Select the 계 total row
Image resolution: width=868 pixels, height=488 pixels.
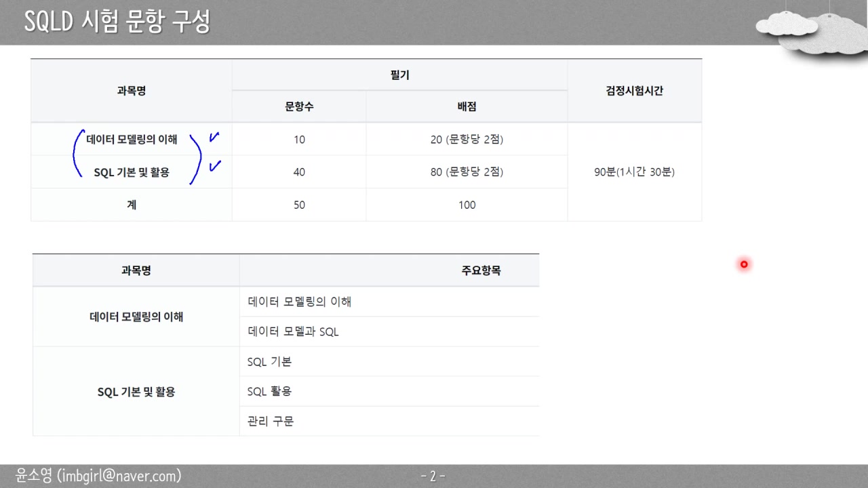point(131,204)
